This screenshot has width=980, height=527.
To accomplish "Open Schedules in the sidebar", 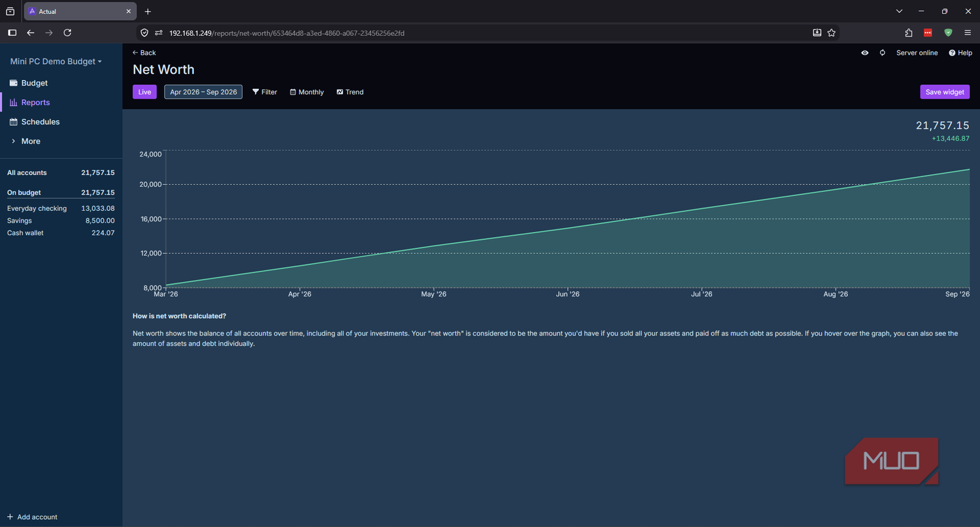I will pos(61,122).
